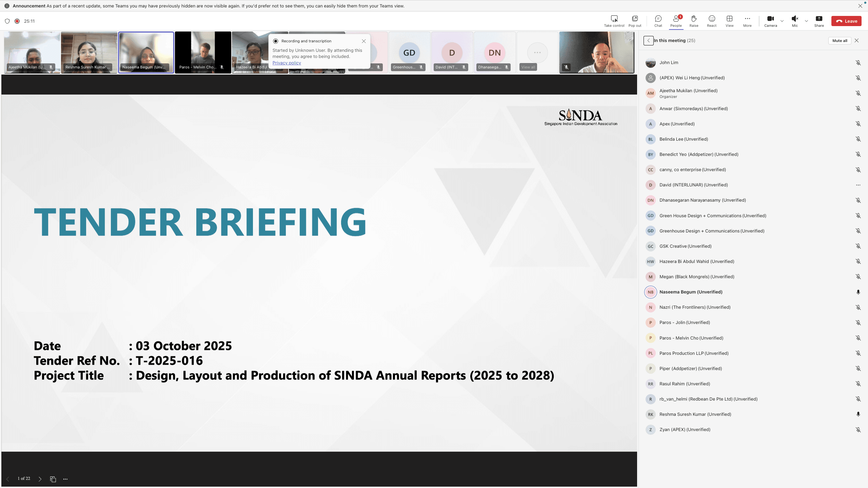Open the People panel tab

[x=676, y=21]
